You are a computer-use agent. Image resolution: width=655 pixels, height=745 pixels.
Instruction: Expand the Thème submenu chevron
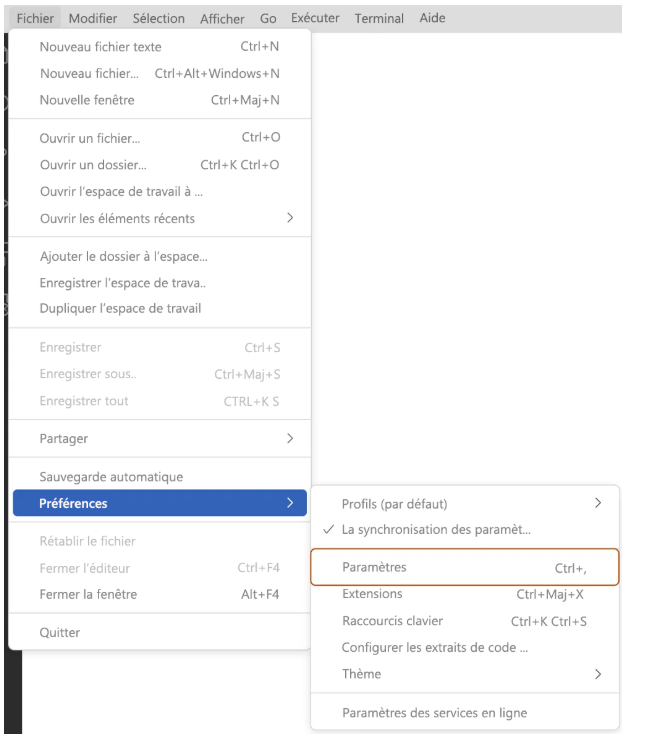pyautogui.click(x=598, y=674)
